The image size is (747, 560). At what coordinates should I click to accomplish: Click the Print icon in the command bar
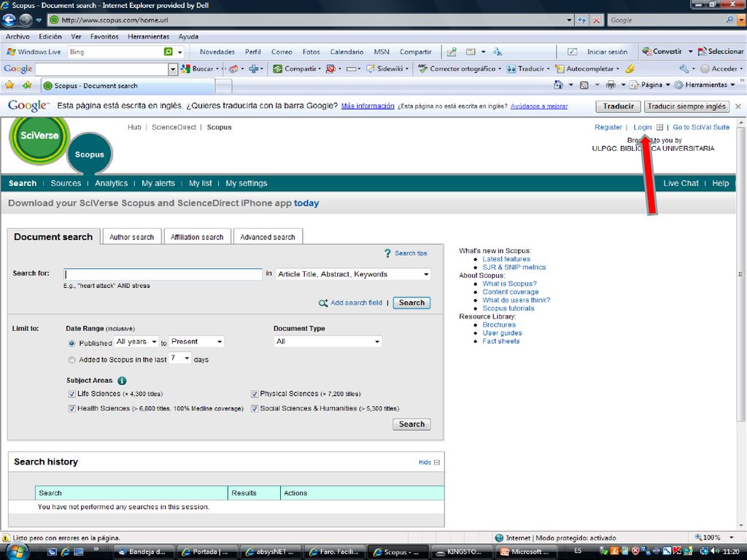tap(611, 85)
